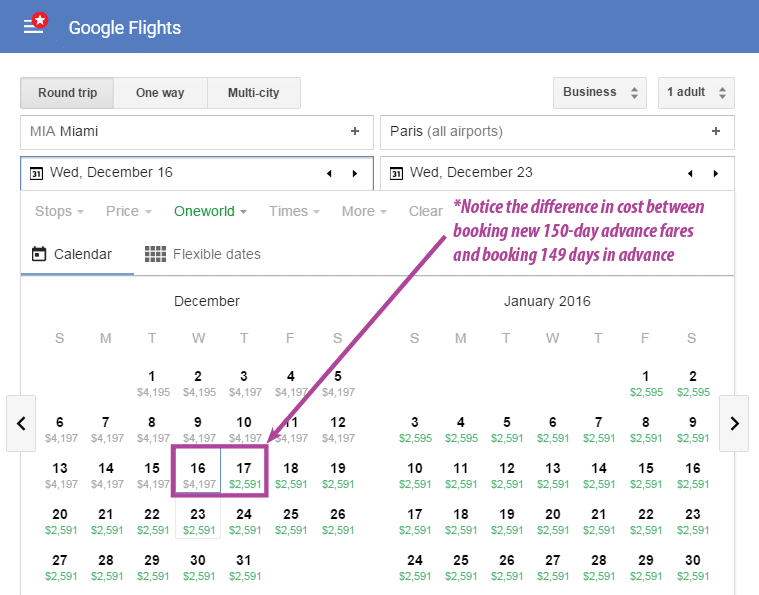Select January 24 in the calendar
Screen dimensions: 759x595
click(415, 567)
